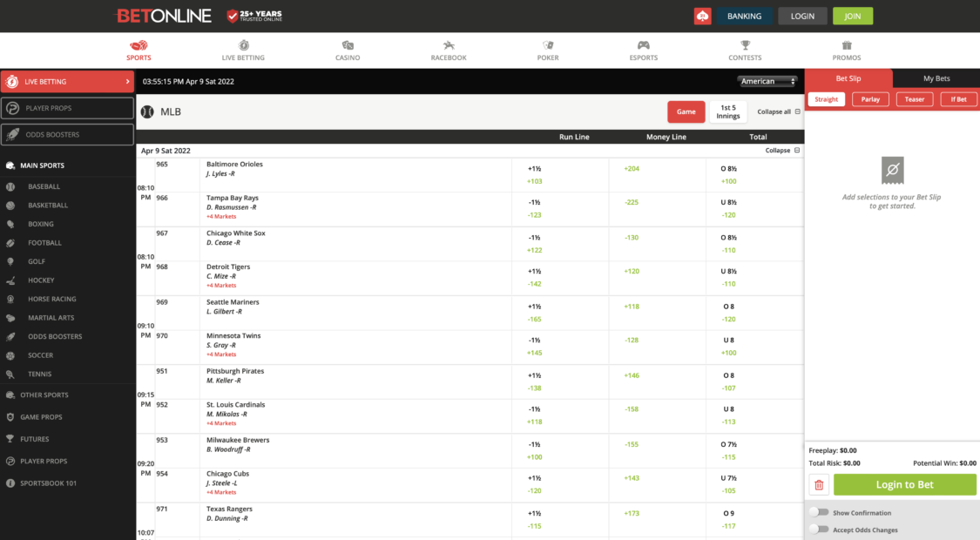Click the Sportsbook 101 info icon
This screenshot has height=540, width=980.
click(x=10, y=483)
